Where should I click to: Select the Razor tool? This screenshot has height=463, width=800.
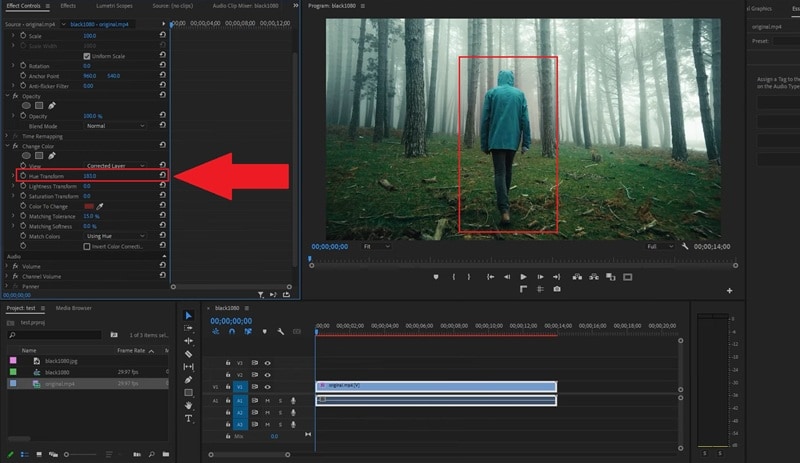tap(188, 354)
